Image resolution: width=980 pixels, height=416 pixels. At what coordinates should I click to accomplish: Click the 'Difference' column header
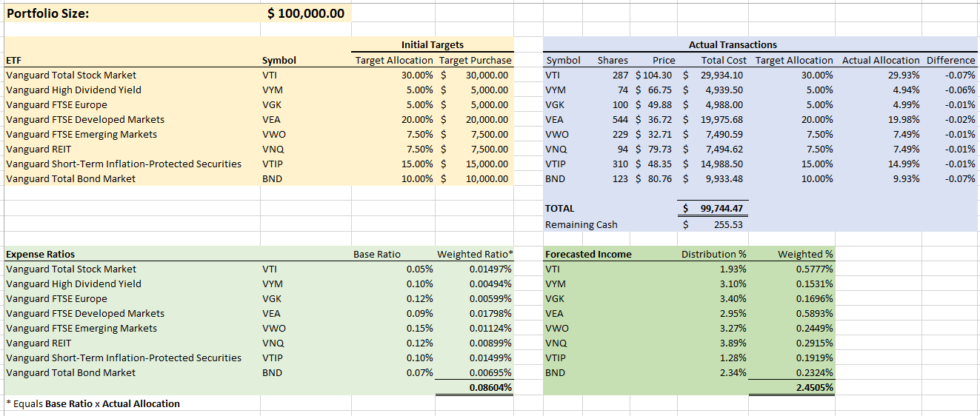click(951, 60)
